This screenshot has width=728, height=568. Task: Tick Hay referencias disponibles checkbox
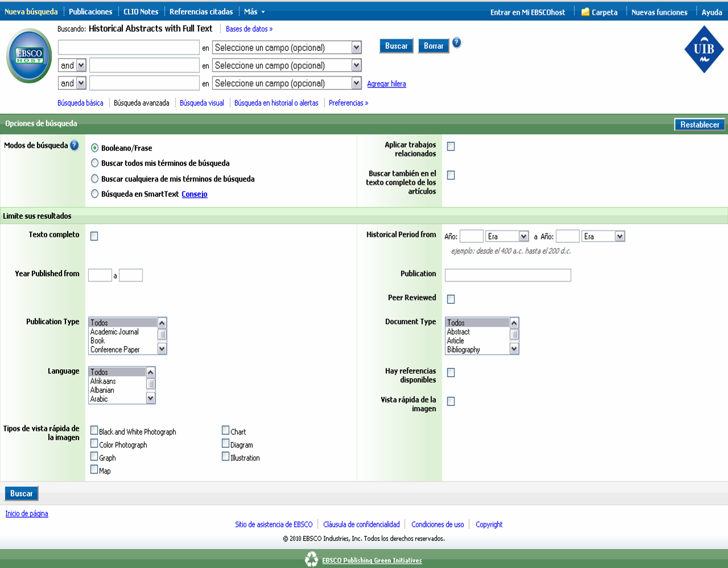pyautogui.click(x=451, y=373)
